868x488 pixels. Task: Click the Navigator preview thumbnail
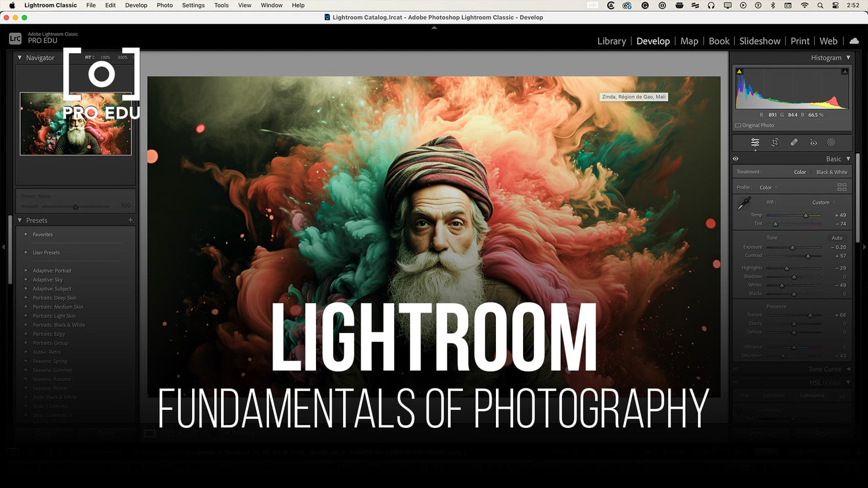(x=75, y=123)
